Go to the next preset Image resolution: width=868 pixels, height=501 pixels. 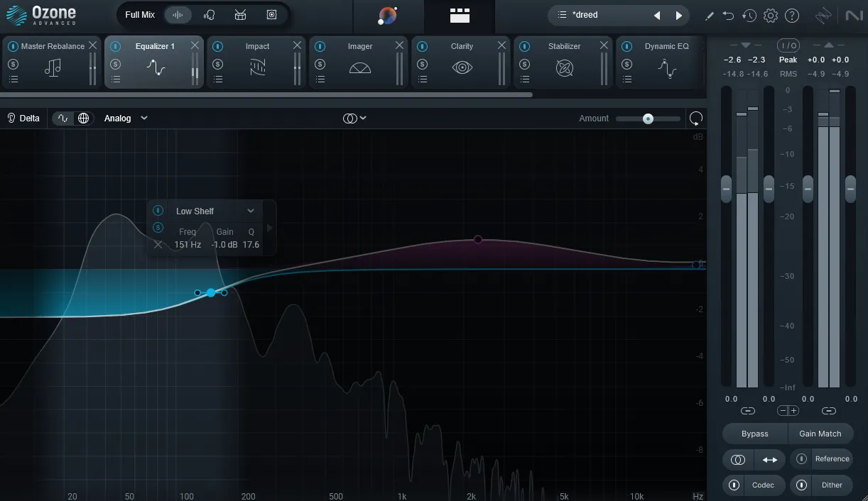click(x=679, y=15)
